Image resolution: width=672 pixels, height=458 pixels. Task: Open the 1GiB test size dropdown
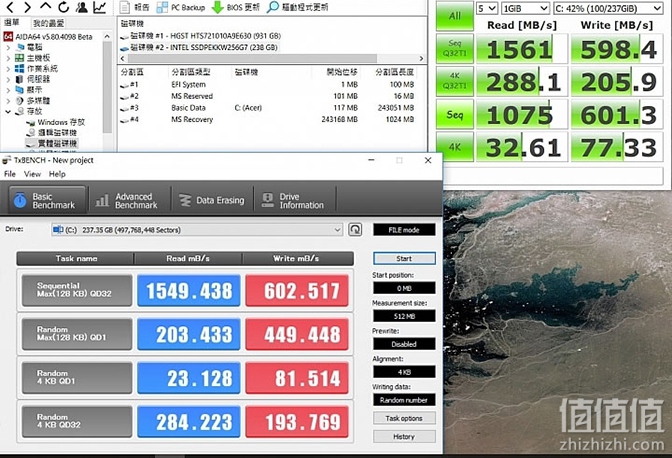[525, 8]
